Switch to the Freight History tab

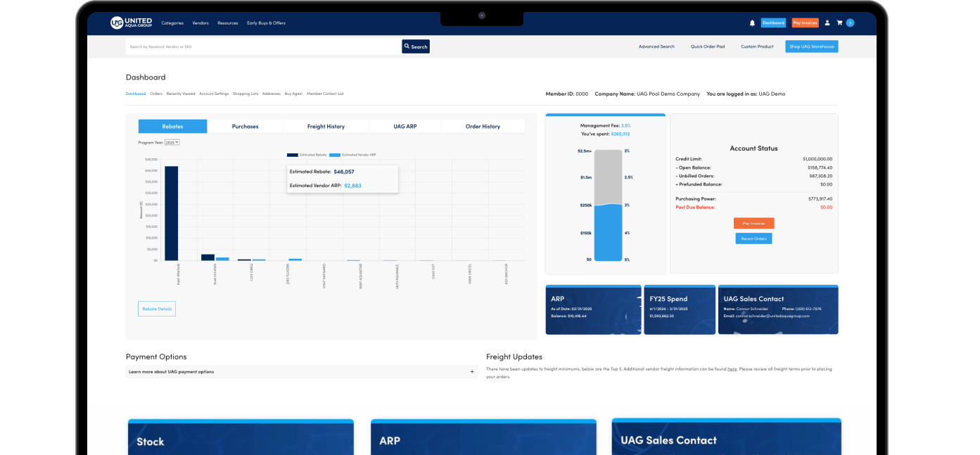pos(326,127)
